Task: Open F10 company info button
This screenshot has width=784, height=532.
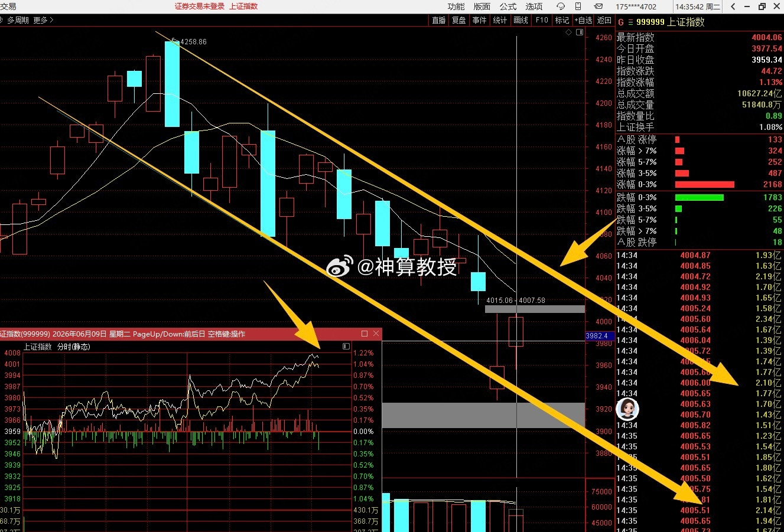Action: tap(542, 20)
